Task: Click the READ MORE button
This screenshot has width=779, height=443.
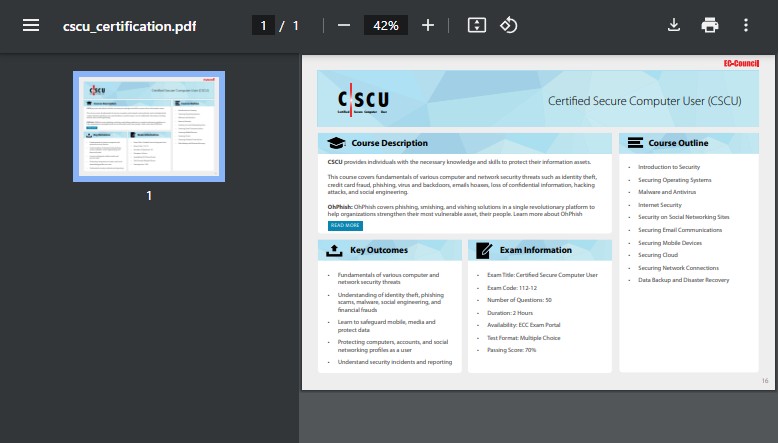Action: [x=345, y=225]
